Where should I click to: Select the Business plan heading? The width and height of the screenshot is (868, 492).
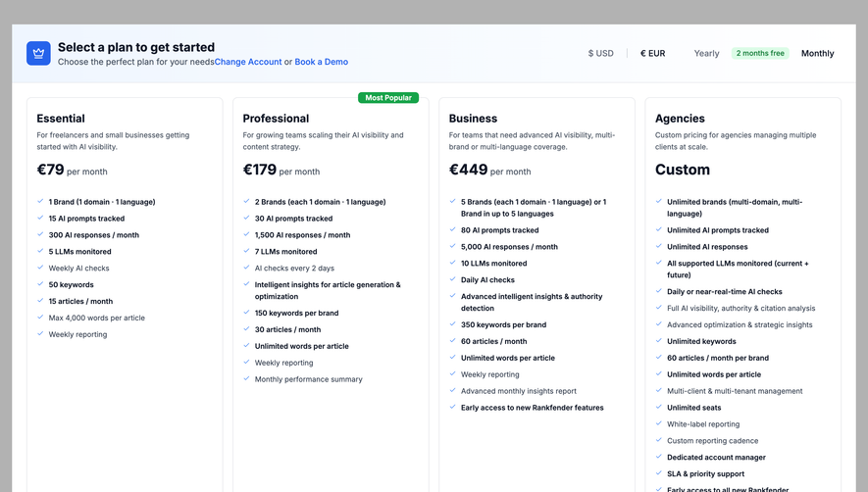pos(473,119)
